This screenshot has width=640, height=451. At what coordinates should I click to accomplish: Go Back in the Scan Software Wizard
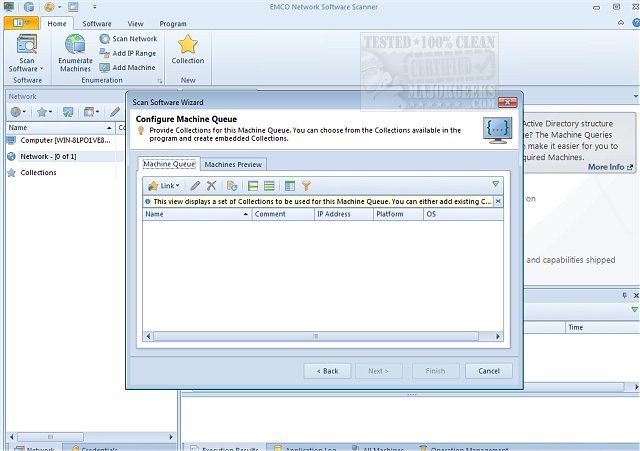[x=327, y=371]
